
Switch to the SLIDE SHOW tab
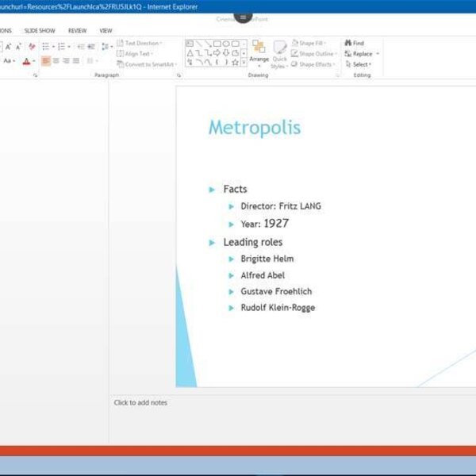point(40,31)
